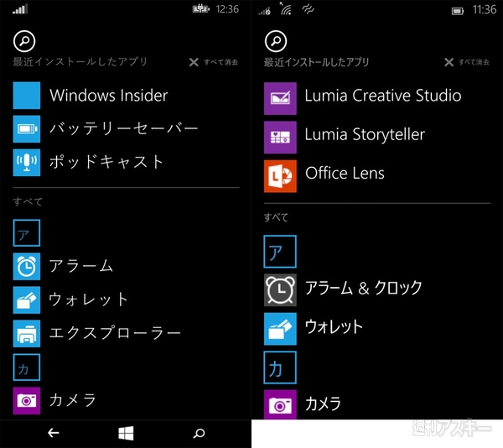Tap the カ letter jump tile, right phone
This screenshot has width=503, height=448.
click(x=280, y=367)
